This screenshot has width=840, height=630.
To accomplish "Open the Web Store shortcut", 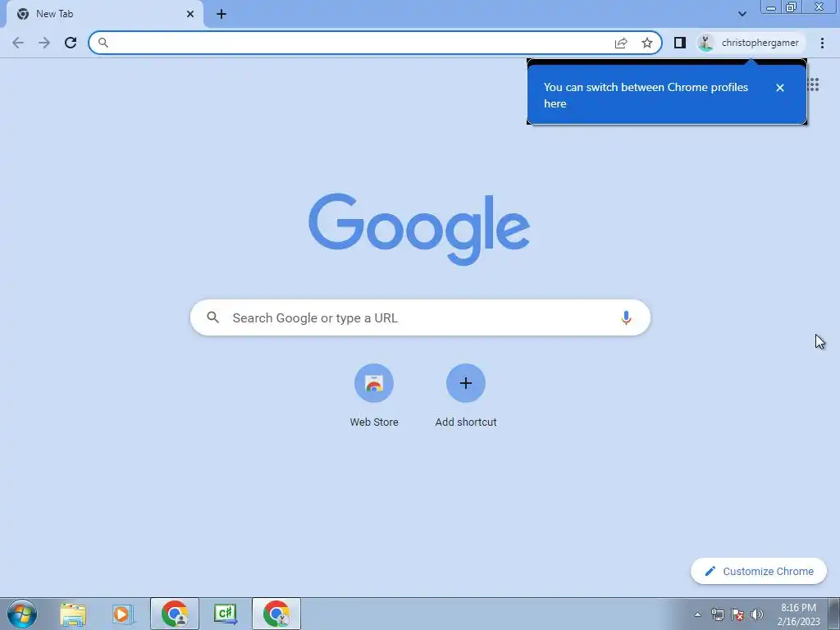I will tap(374, 395).
